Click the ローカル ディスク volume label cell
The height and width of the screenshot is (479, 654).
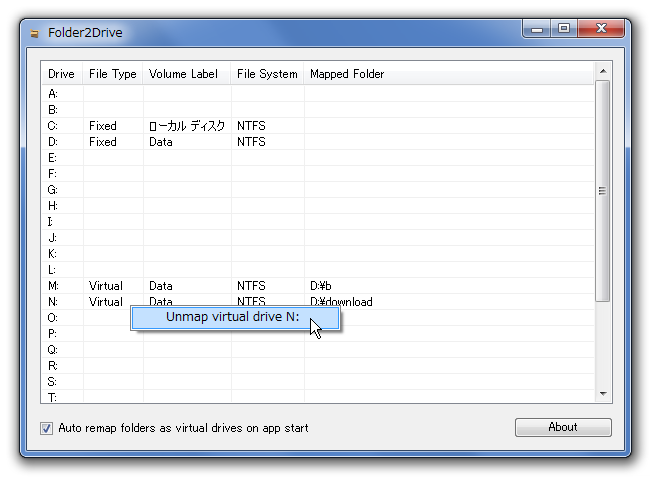pos(187,126)
